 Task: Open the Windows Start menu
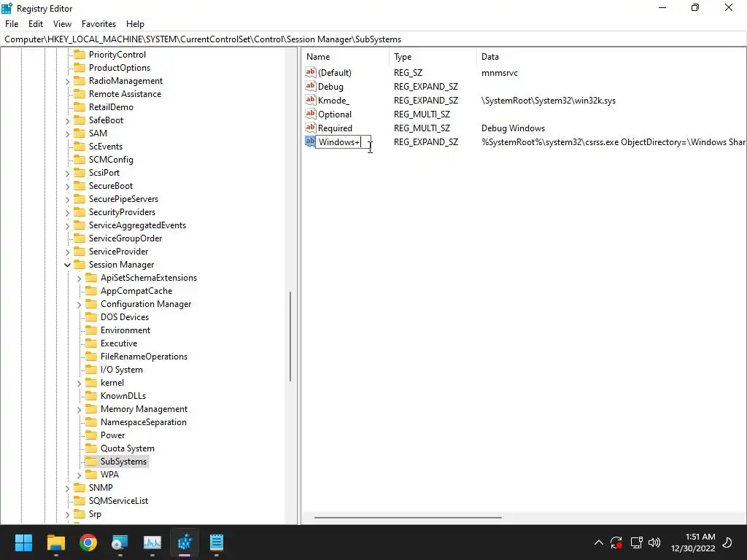23,542
